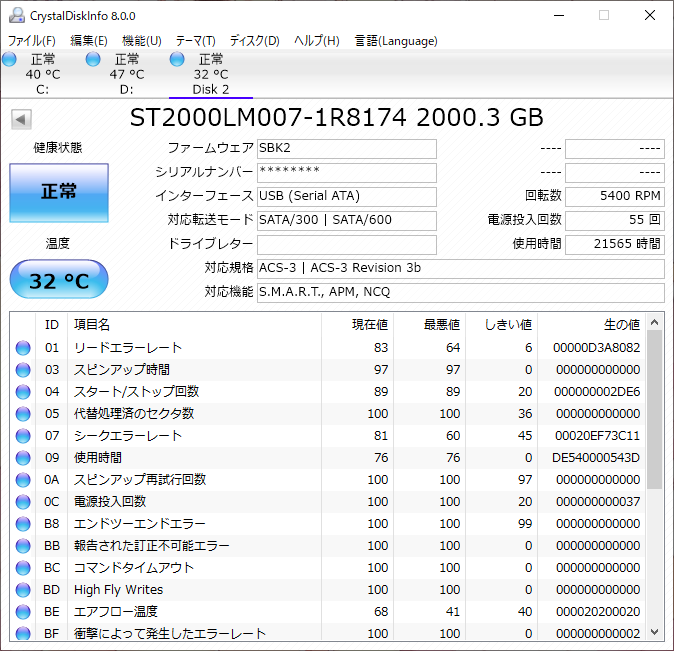The height and width of the screenshot is (651, 674).
Task: Open the 機能(U) menu
Action: click(141, 41)
